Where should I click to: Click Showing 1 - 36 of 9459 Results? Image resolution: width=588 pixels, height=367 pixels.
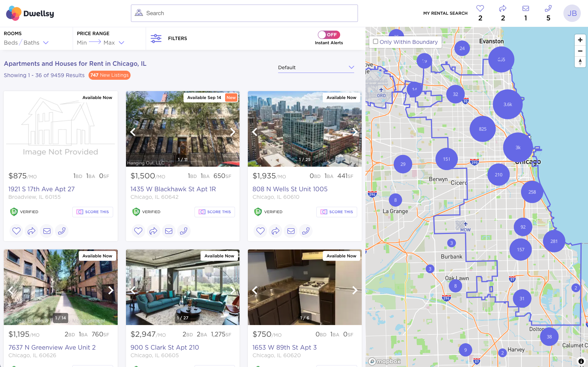(x=44, y=75)
